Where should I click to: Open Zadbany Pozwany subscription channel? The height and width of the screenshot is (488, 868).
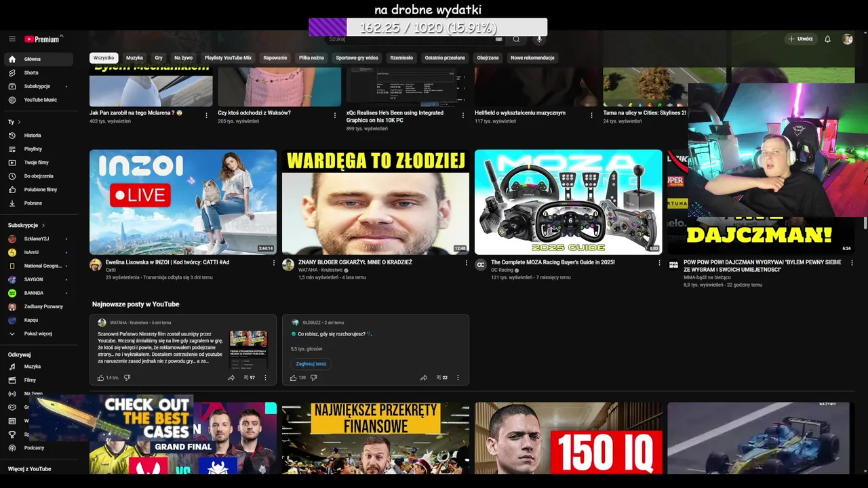point(38,306)
